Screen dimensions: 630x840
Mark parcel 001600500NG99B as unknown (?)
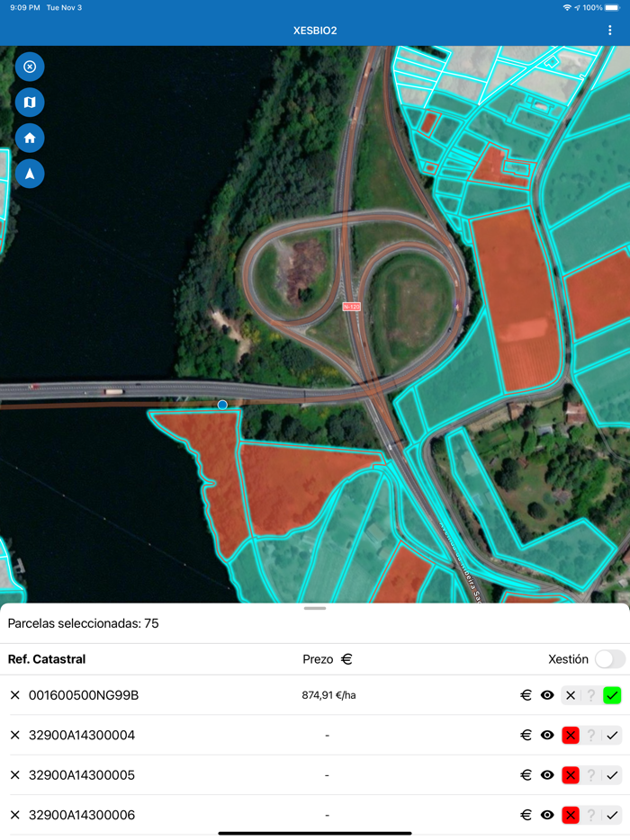(x=591, y=695)
